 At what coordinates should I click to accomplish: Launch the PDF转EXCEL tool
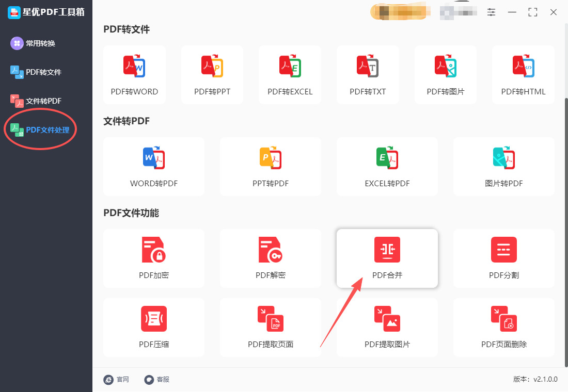(x=290, y=75)
